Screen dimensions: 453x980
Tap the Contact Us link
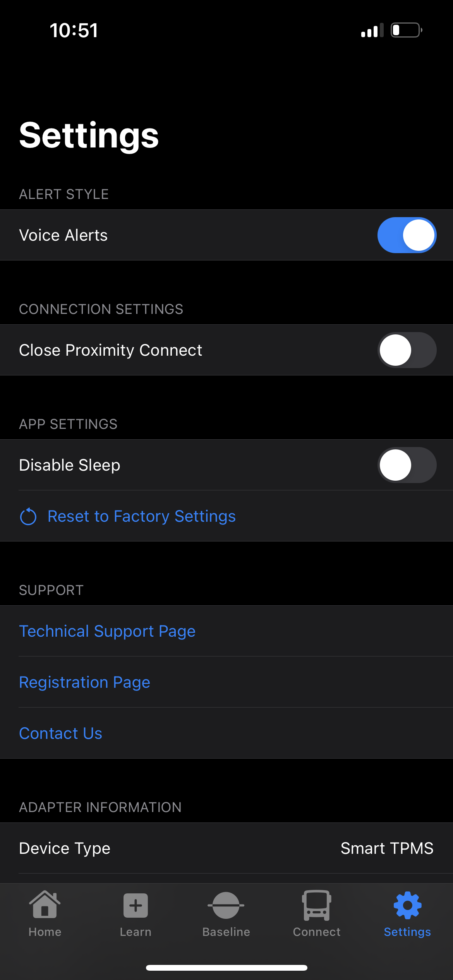pyautogui.click(x=61, y=733)
